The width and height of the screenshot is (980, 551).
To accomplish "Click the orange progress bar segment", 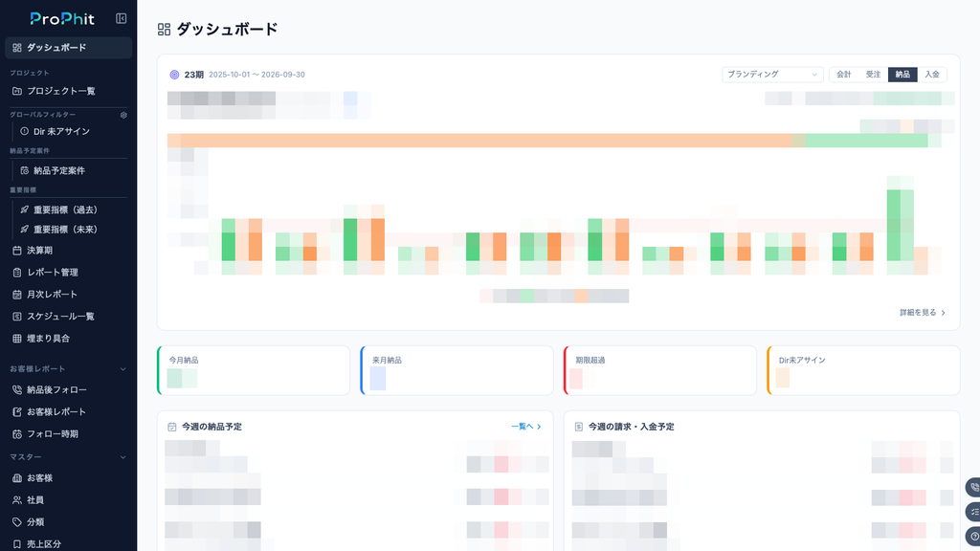I will pyautogui.click(x=479, y=141).
